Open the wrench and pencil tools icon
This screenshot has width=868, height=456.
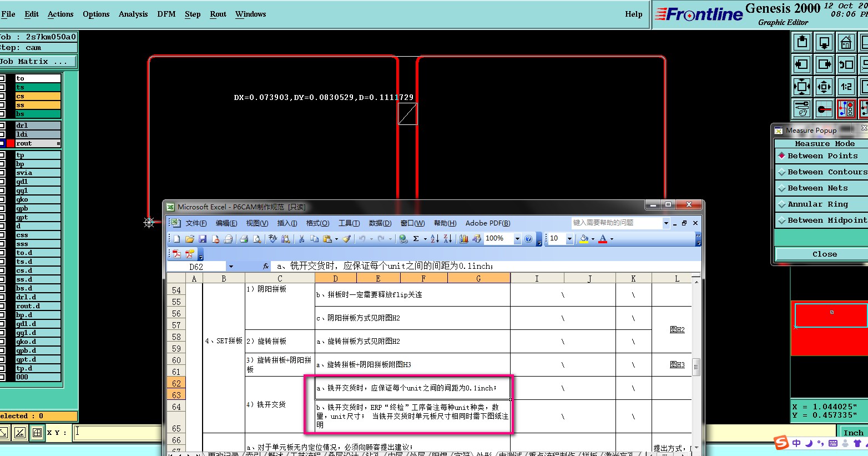point(802,109)
